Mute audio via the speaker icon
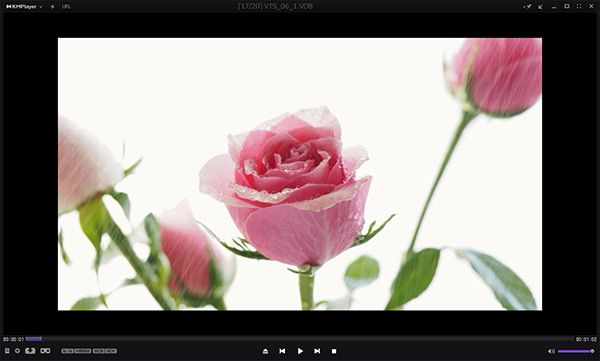The image size is (600, 361). tap(551, 351)
